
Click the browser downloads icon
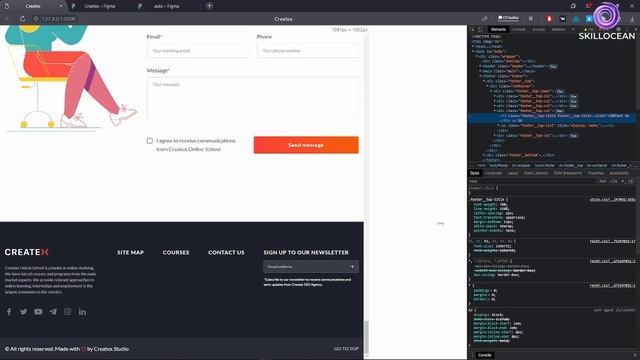(x=632, y=19)
